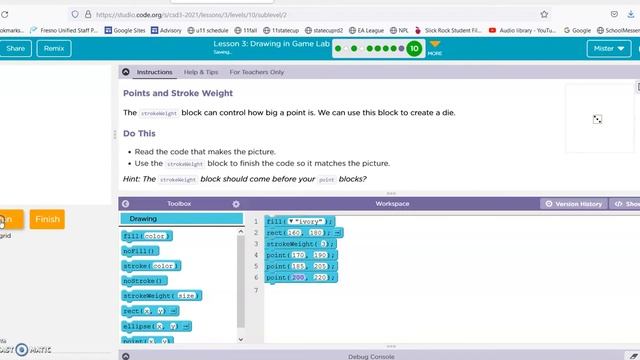The image size is (640, 360).
Task: Pick the ellipse(x, y) block in toolbox
Action: click(156, 326)
